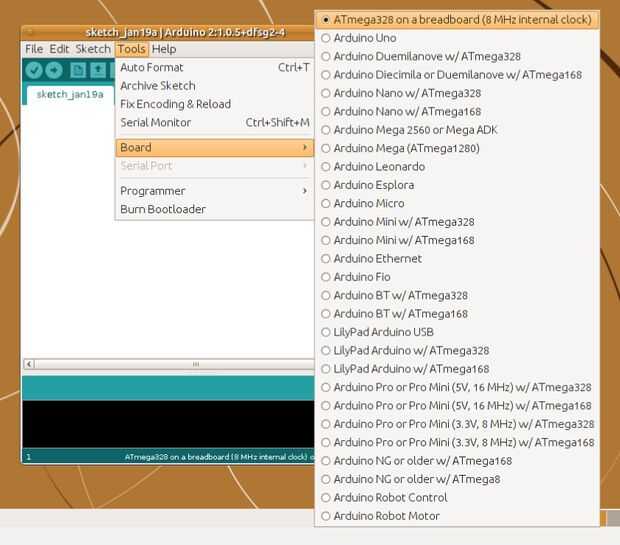This screenshot has width=620, height=545.
Task: Select Arduino Robot Control board
Action: pos(457,498)
